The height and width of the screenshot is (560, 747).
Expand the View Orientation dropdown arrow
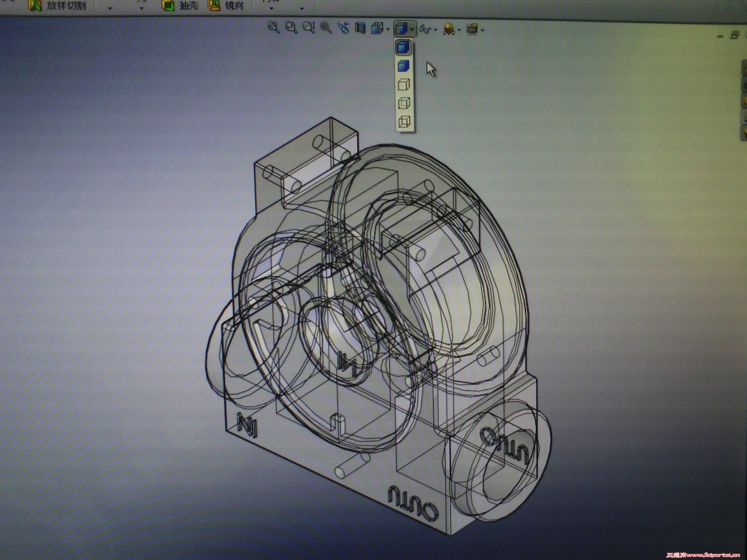tap(387, 29)
